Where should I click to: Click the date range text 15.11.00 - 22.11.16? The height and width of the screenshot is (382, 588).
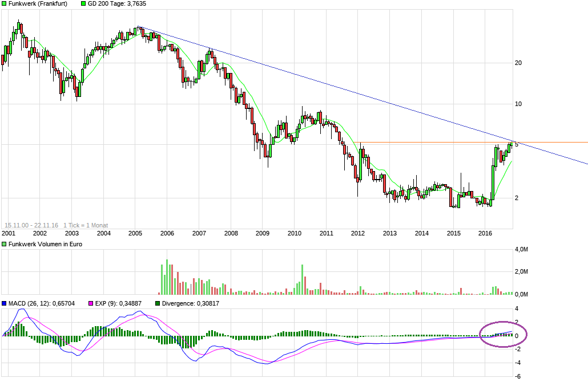tap(31, 225)
